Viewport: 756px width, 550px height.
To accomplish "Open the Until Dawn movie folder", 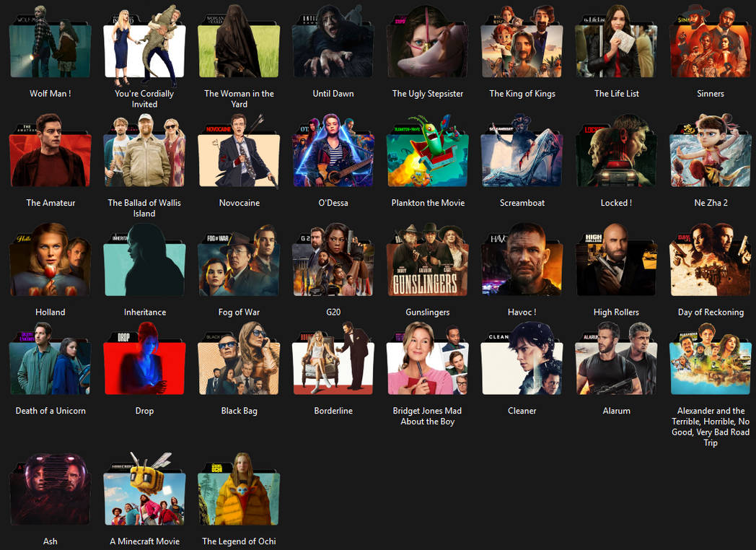I will coord(333,41).
